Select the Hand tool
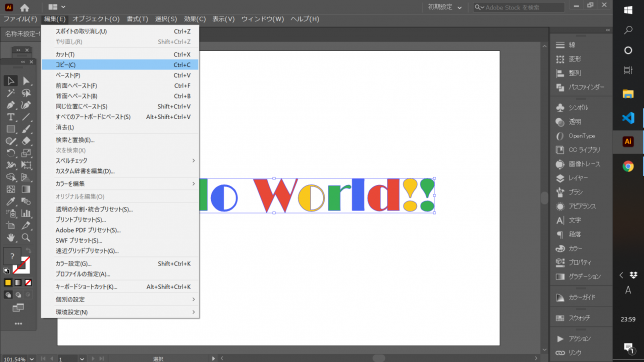 (x=11, y=237)
